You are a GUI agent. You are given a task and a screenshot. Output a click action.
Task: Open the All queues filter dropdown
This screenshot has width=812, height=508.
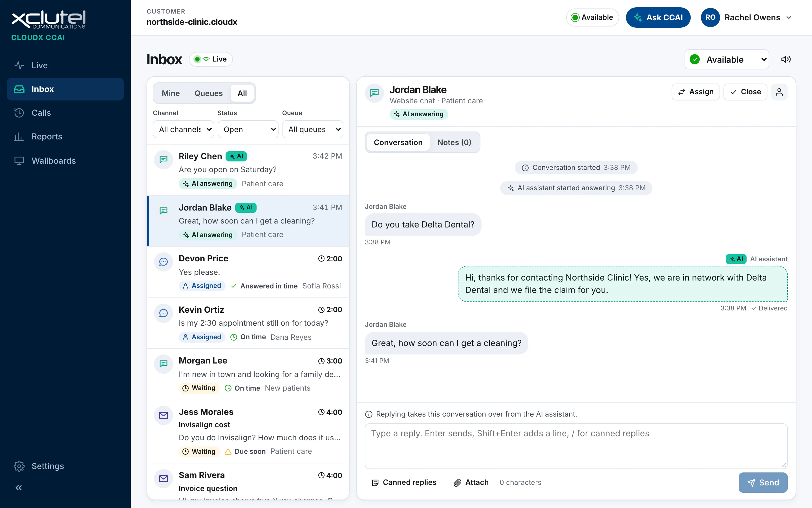pyautogui.click(x=313, y=129)
